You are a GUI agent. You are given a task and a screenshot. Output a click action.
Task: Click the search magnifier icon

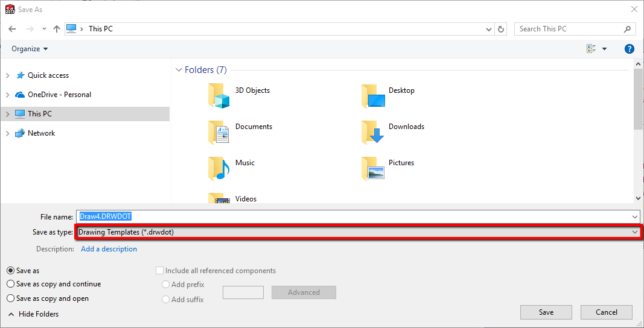pyautogui.click(x=627, y=29)
